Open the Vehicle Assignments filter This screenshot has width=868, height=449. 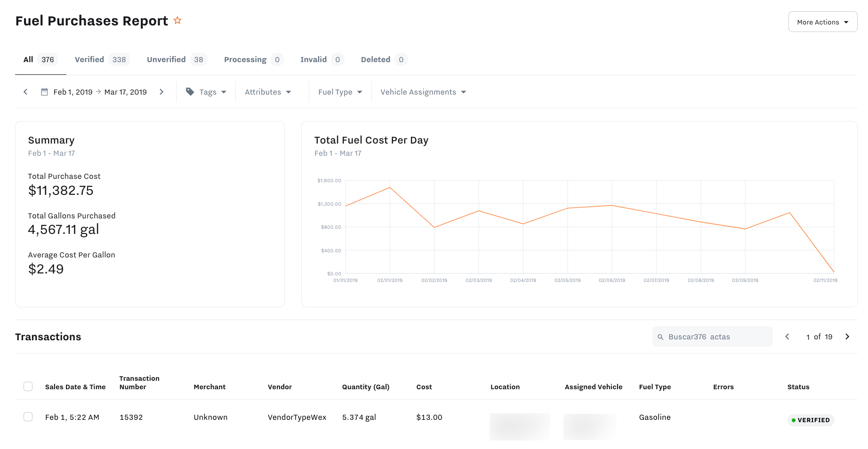(x=423, y=92)
